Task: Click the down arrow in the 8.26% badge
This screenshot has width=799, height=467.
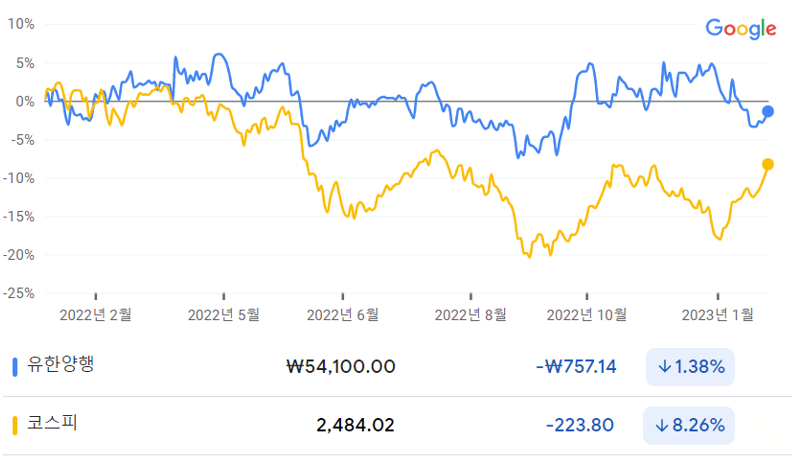Action: (x=664, y=425)
